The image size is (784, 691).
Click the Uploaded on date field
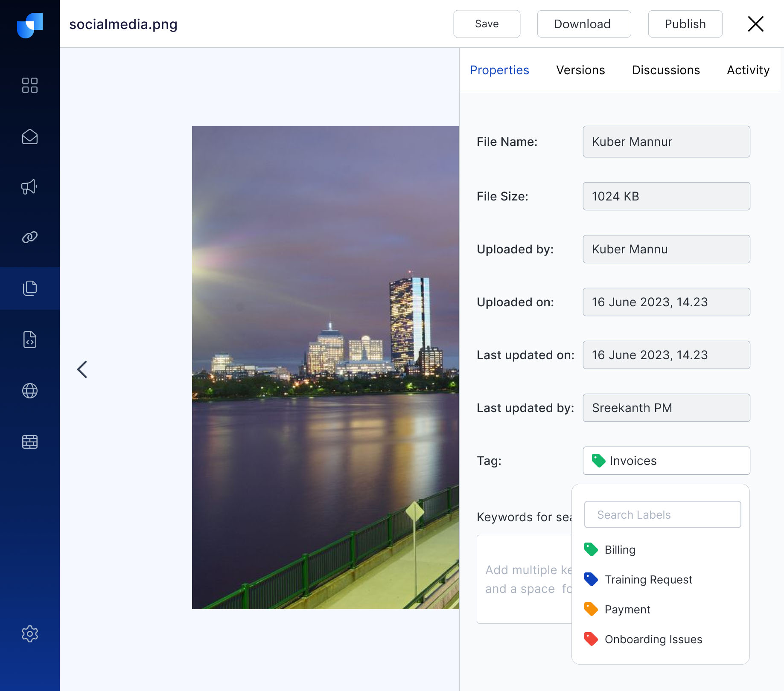pyautogui.click(x=666, y=302)
